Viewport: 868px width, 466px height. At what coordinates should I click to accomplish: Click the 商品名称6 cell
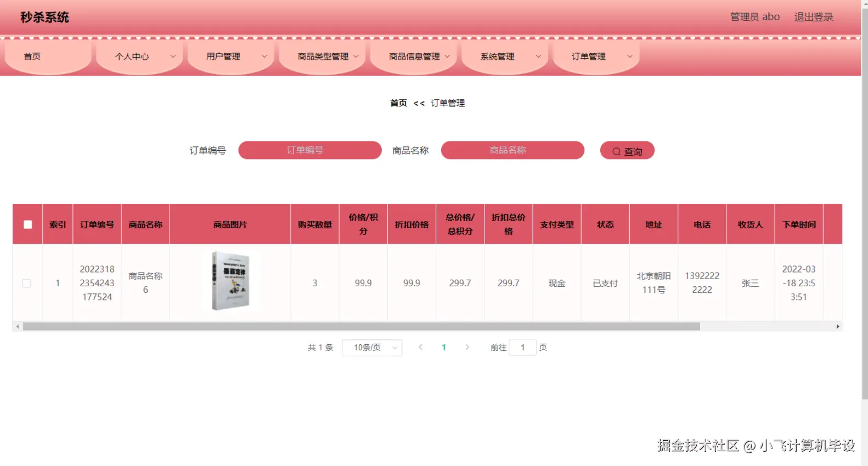(x=145, y=283)
